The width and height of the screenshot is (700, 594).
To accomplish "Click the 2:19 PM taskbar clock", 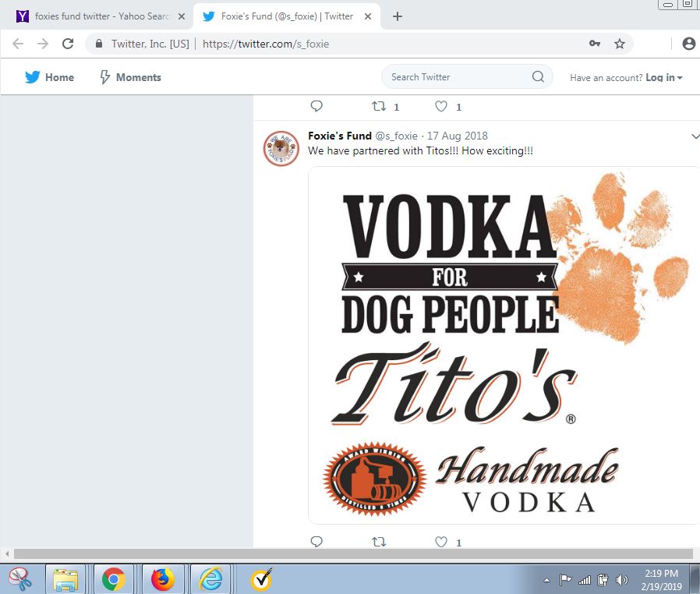I will [x=662, y=580].
